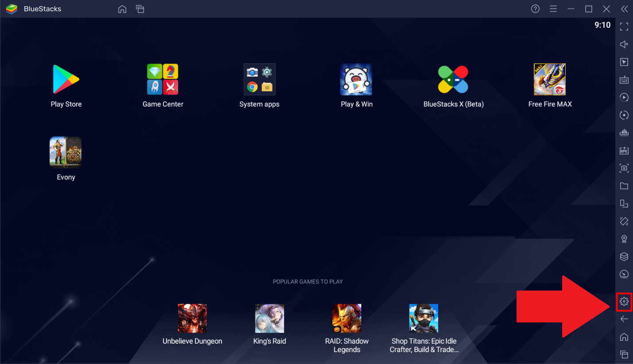
Task: Start Free Fire MAX game
Action: point(550,80)
